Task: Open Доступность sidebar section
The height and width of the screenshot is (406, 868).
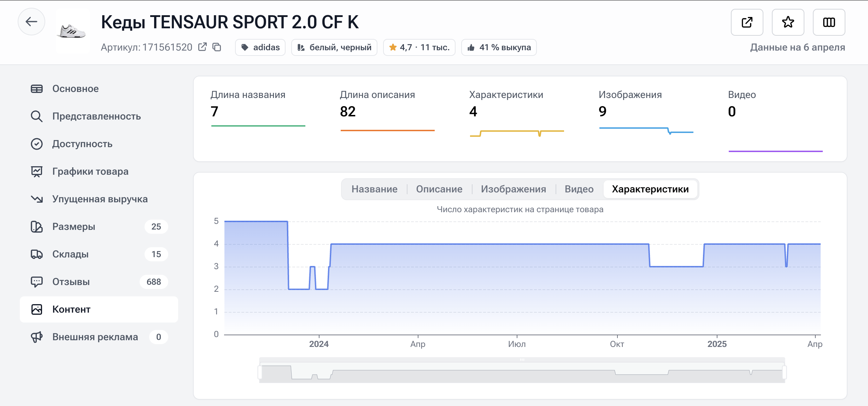Action: pyautogui.click(x=82, y=144)
